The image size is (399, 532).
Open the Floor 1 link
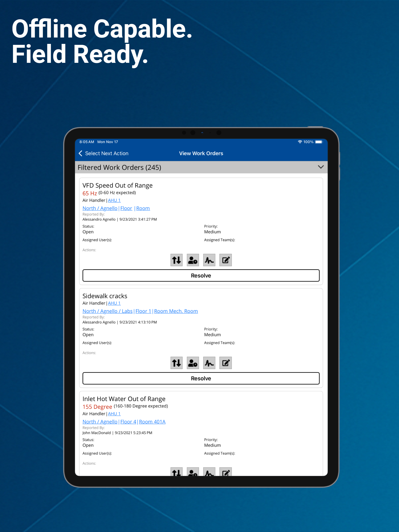pos(143,311)
